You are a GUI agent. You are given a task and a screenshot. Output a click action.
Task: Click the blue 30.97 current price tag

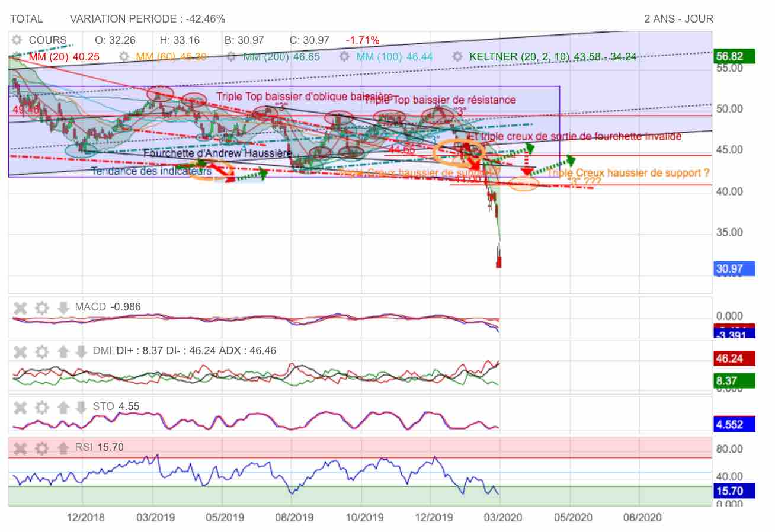coord(735,269)
